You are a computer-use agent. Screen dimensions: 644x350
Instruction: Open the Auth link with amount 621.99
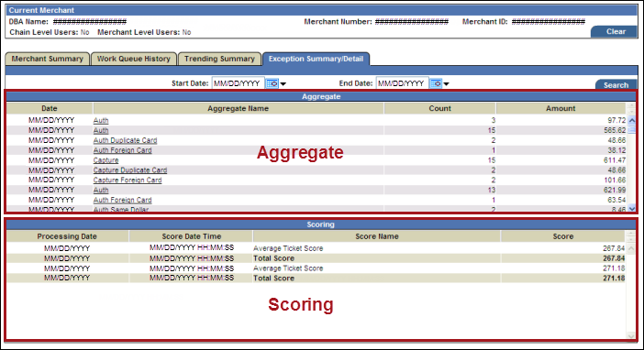click(x=101, y=190)
